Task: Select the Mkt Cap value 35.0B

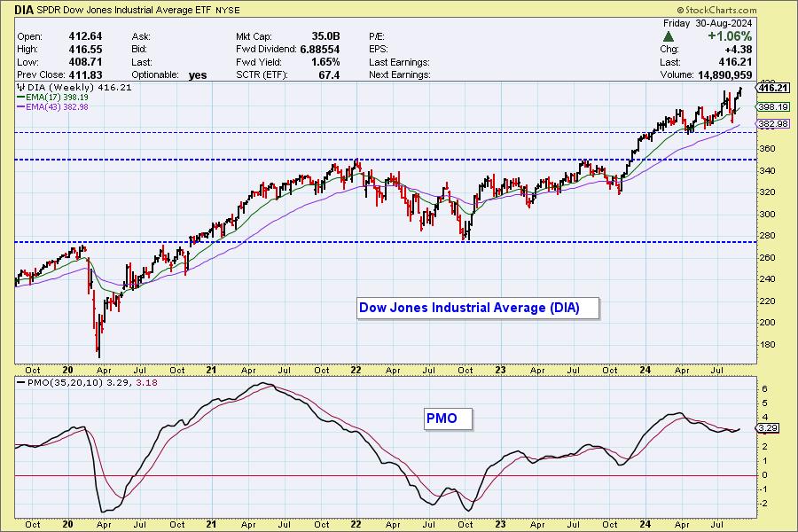Action: pos(325,36)
